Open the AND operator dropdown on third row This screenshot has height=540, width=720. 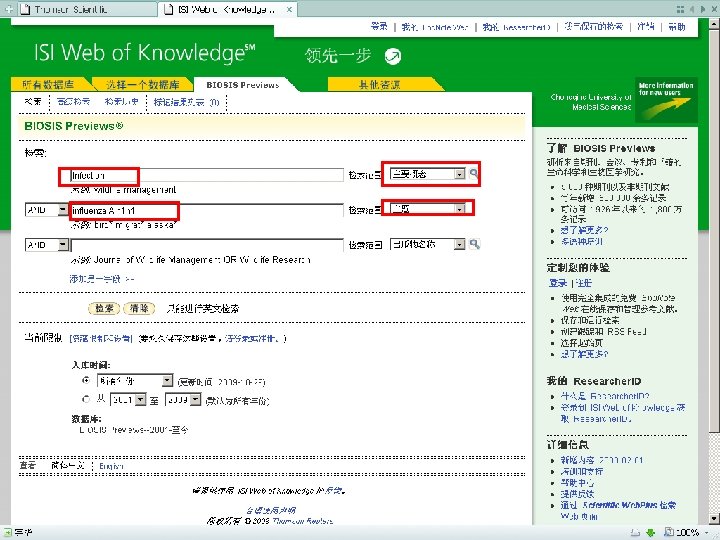click(46, 245)
